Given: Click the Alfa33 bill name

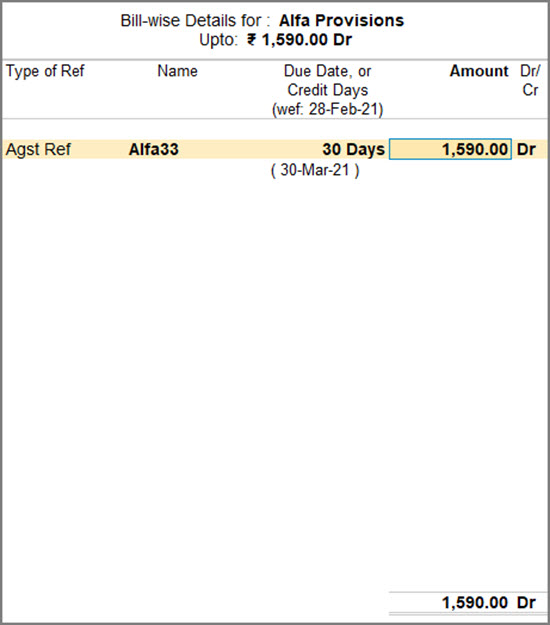Looking at the screenshot, I should [153, 149].
